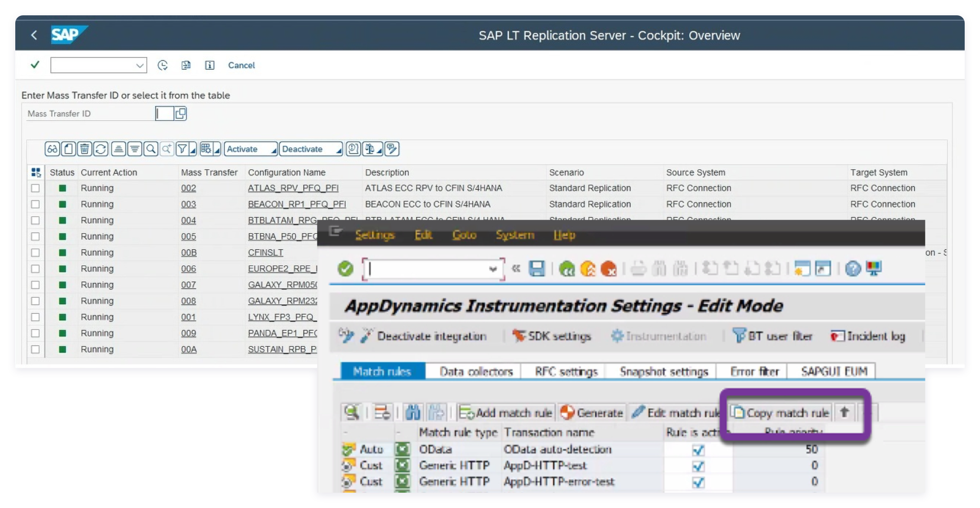Click the Create new session window icon
Viewport: 980px width, 508px height.
pos(802,269)
